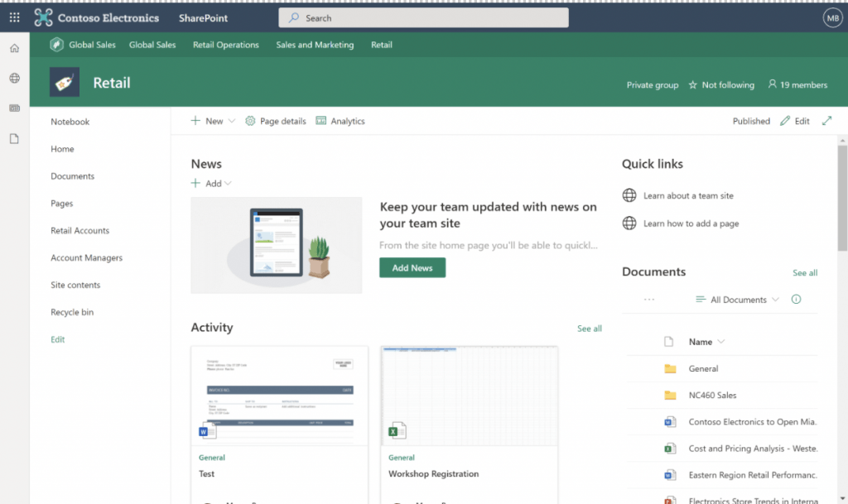Go to Home in left navigation

pos(62,149)
